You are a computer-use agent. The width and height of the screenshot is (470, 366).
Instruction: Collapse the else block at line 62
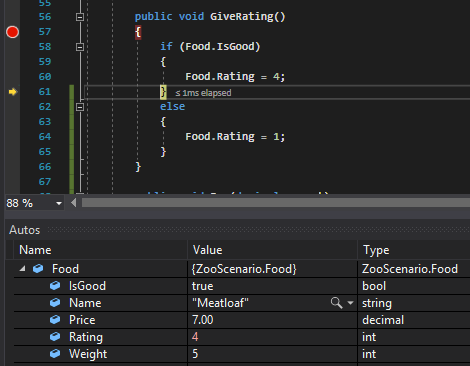[80, 107]
